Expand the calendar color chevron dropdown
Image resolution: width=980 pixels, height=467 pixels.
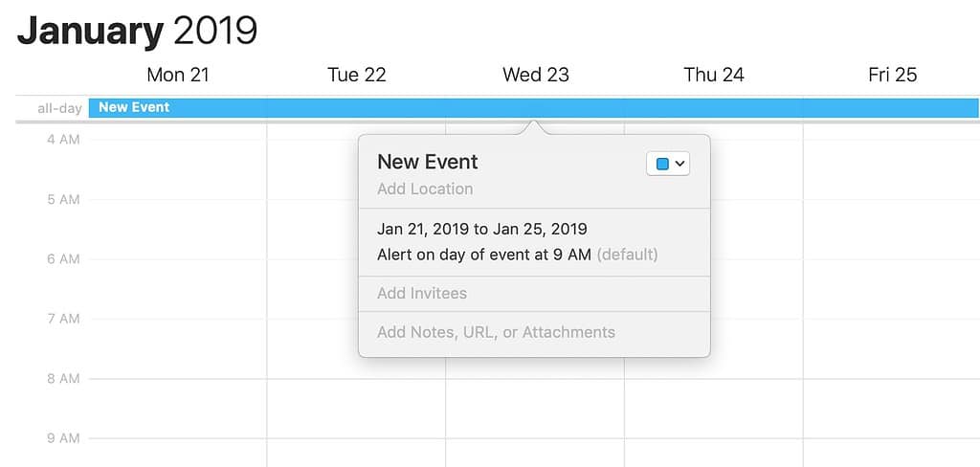pos(679,165)
